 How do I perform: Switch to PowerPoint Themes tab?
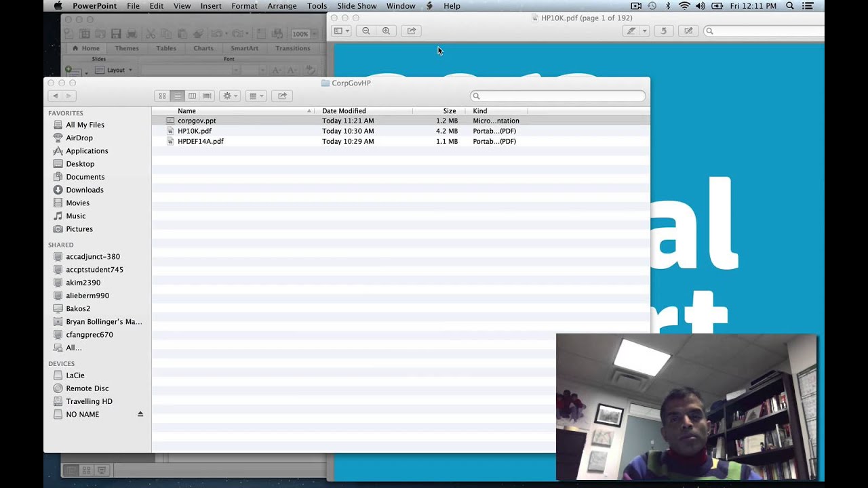click(127, 48)
